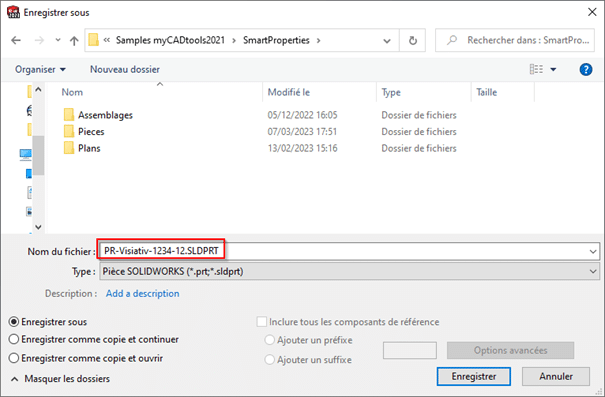Go back with the left arrow
This screenshot has height=397, width=605.
16,40
